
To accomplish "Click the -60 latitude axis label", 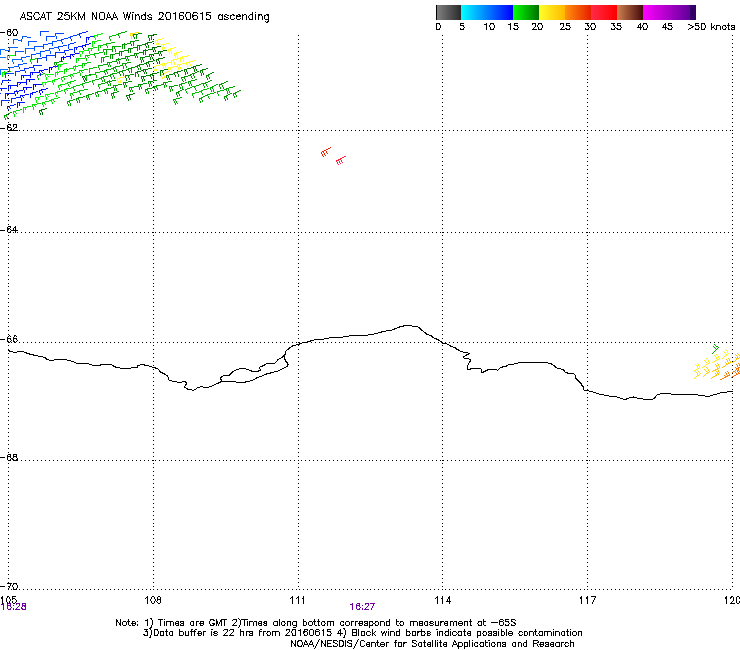I will [x=9, y=33].
